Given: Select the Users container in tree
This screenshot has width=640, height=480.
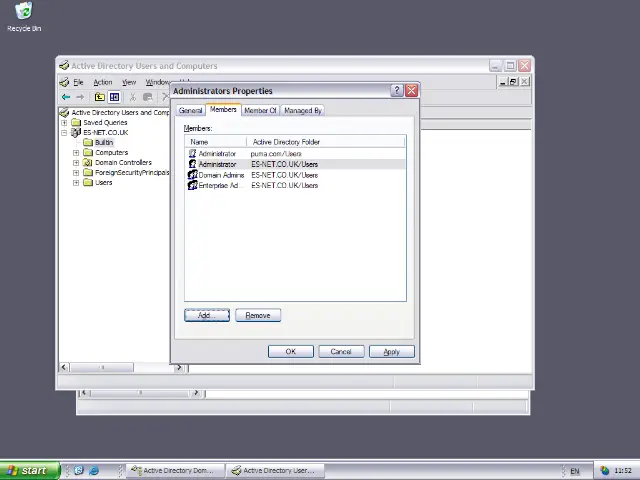Looking at the screenshot, I should pyautogui.click(x=104, y=182).
